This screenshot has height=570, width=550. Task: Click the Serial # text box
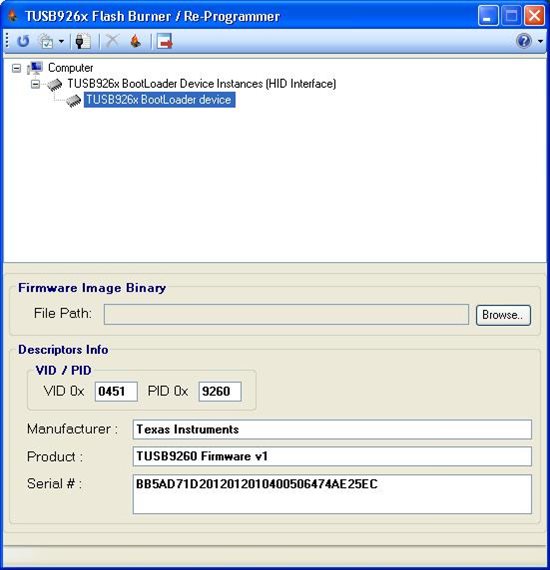pos(332,494)
